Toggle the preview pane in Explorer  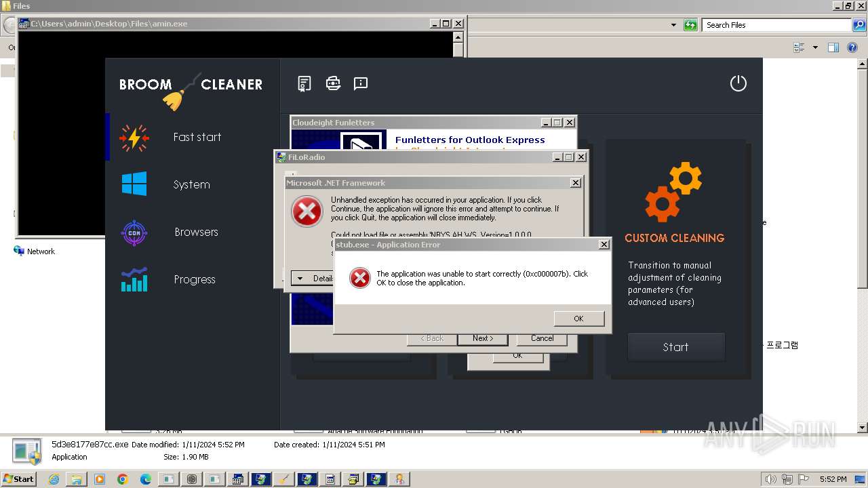pyautogui.click(x=833, y=47)
